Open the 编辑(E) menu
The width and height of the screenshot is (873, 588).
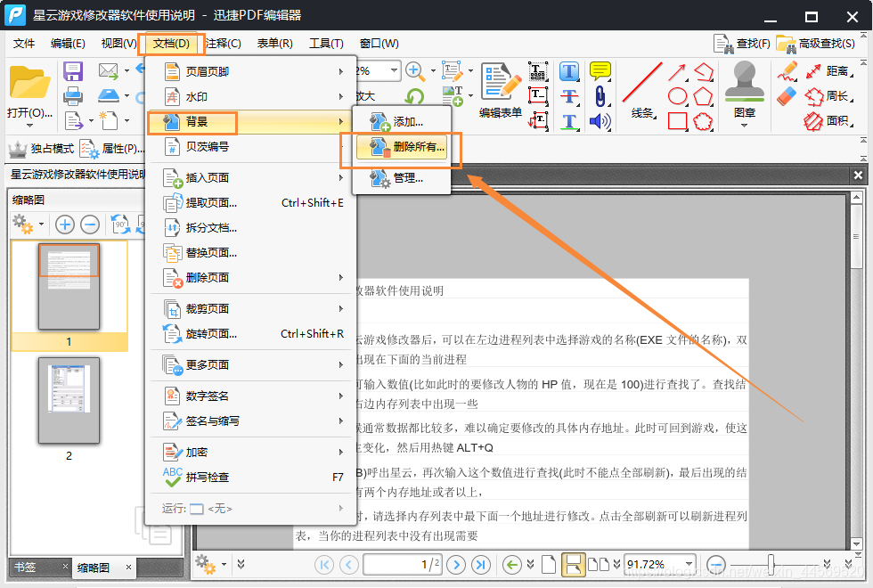point(68,44)
